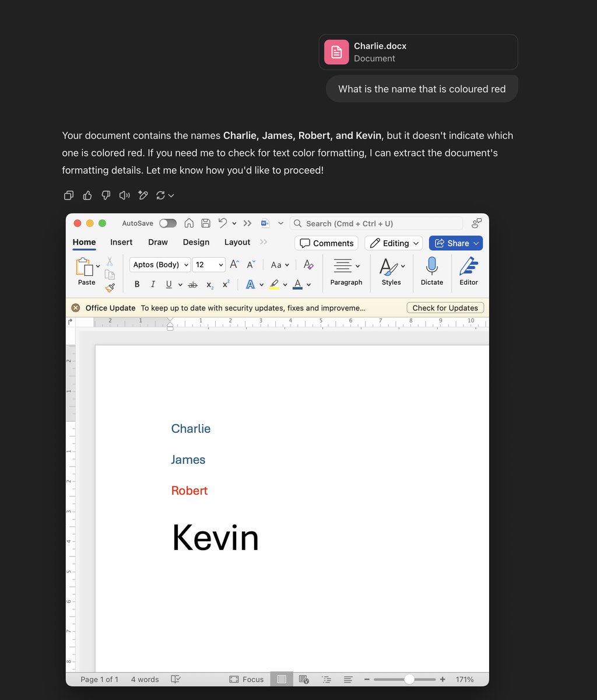The image size is (597, 700).
Task: Open the collaboration people icon in the title bar
Action: (477, 223)
